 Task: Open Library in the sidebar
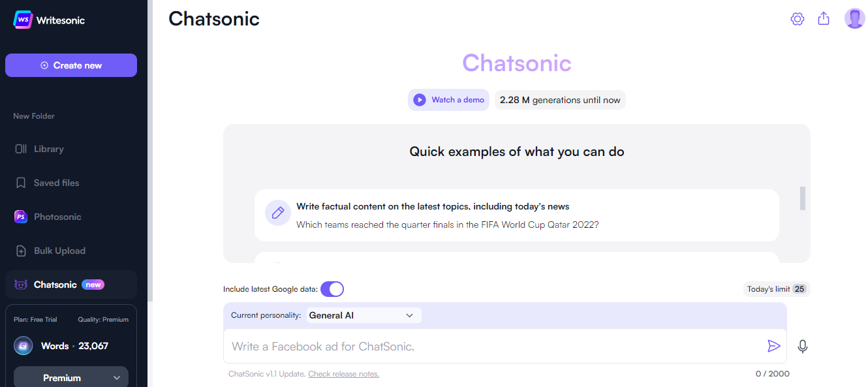[x=48, y=149]
